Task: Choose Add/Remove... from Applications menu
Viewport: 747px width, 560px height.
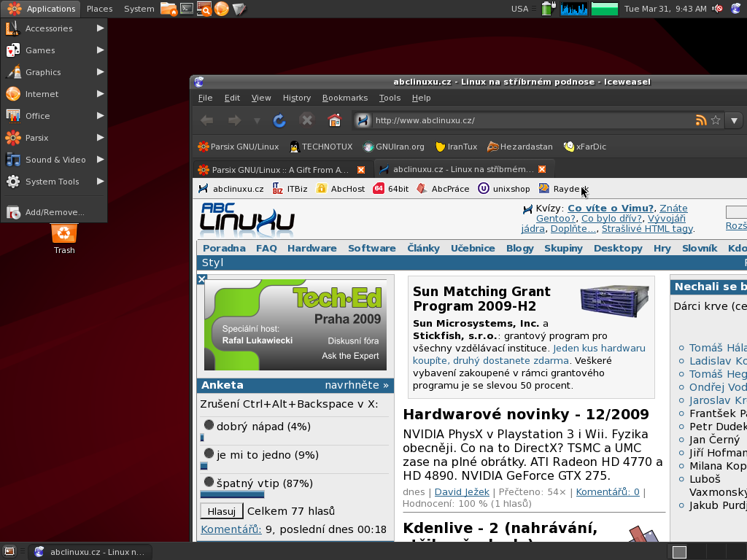Action: point(54,212)
